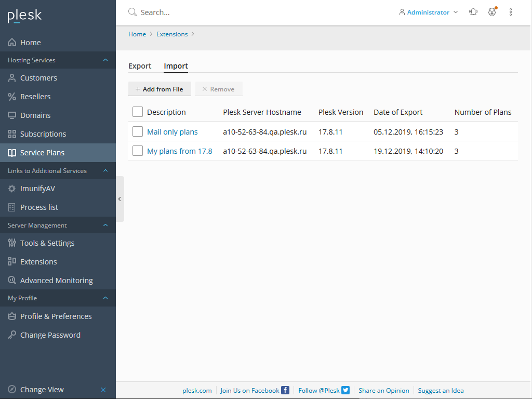Switch to the Export tab

(140, 66)
